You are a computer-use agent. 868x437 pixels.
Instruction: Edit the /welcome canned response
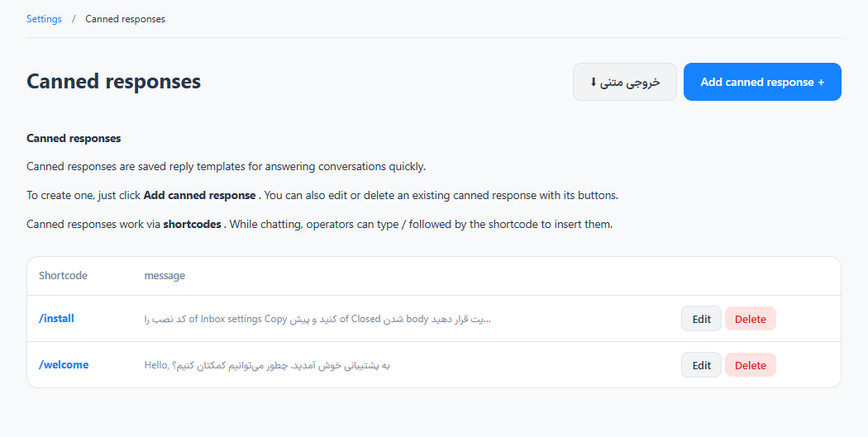[x=701, y=365]
